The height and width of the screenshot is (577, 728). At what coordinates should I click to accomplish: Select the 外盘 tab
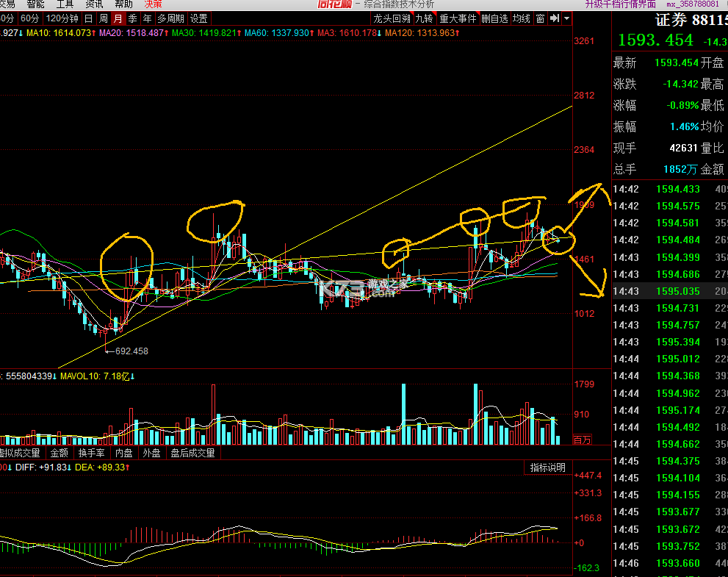tap(151, 453)
